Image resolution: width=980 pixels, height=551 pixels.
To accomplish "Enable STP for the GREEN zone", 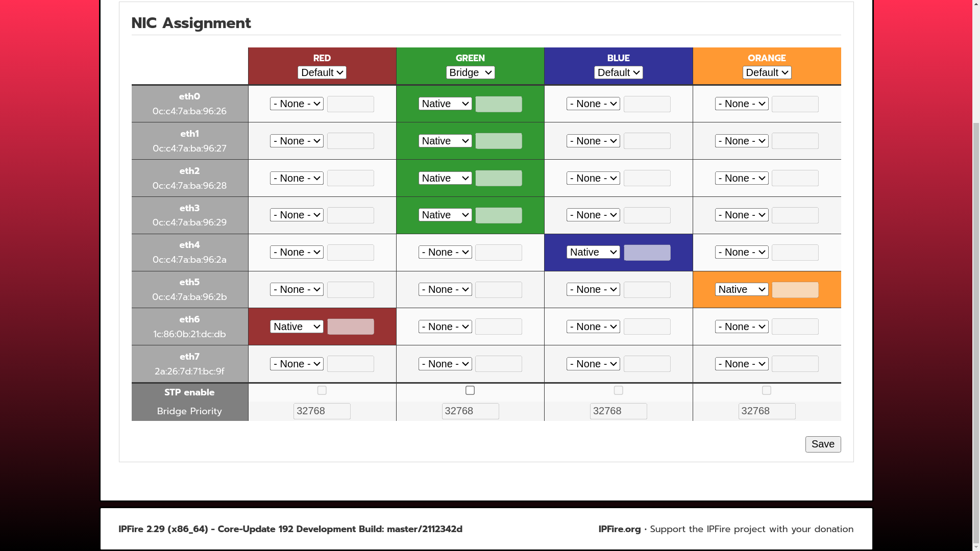I will [x=470, y=390].
